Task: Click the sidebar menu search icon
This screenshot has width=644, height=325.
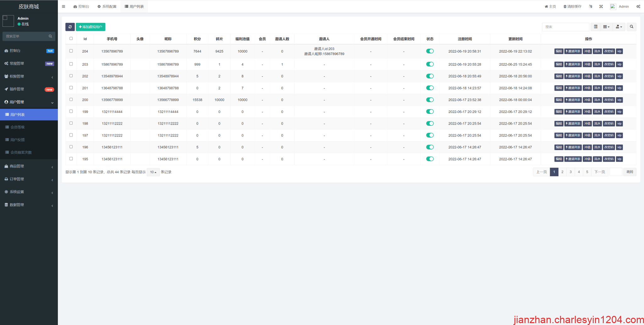Action: coord(50,36)
